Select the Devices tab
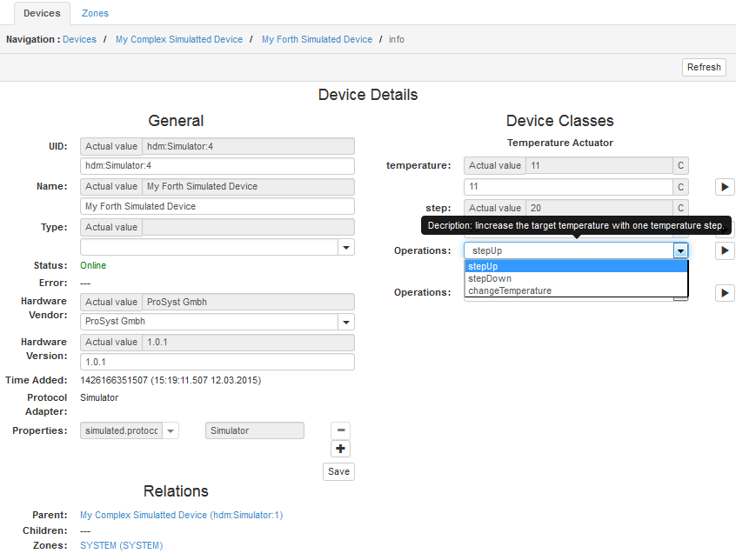Screen dimensions: 736x560 [42, 13]
